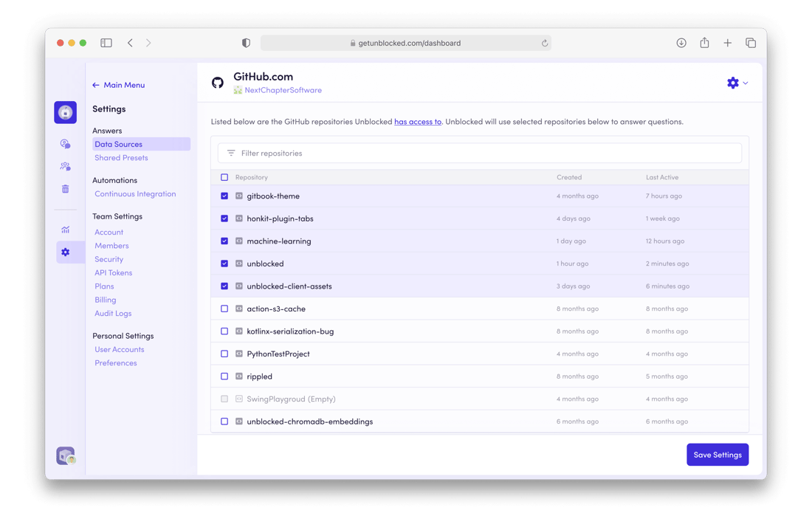Open the chat questions sidebar icon
The image size is (812, 513).
coord(65,143)
